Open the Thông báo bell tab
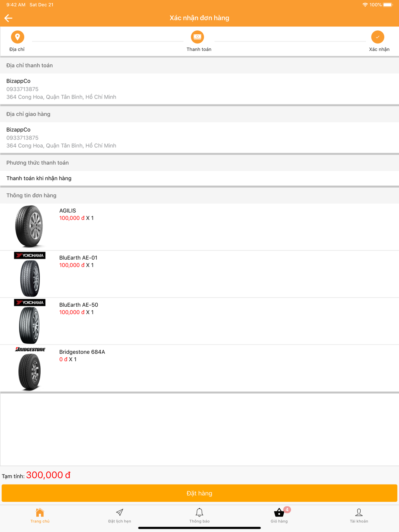 click(199, 516)
